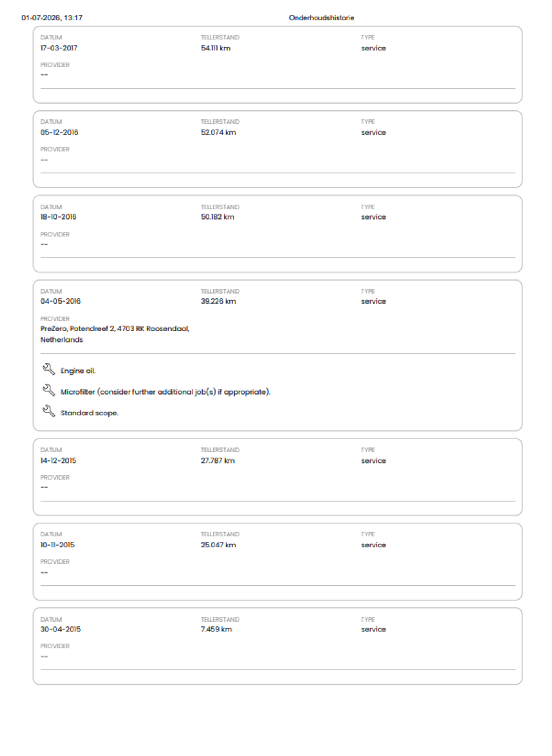Click the 01-07-2026 timestamp in header

[x=52, y=18]
